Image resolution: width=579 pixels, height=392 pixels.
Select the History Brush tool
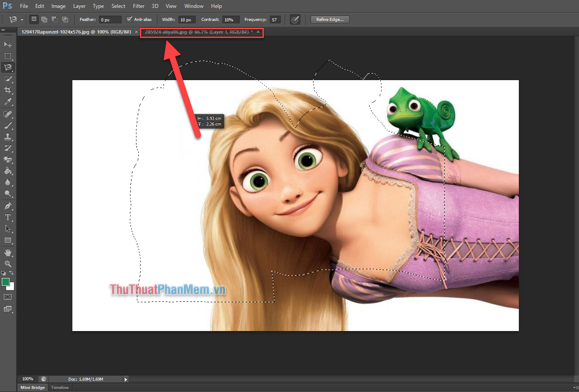pyautogui.click(x=8, y=148)
